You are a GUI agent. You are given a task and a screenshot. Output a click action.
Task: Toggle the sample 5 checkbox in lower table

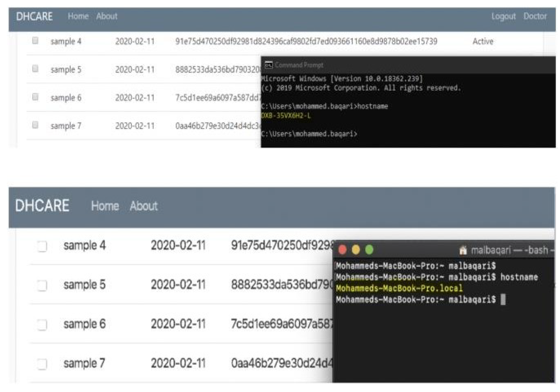[42, 285]
